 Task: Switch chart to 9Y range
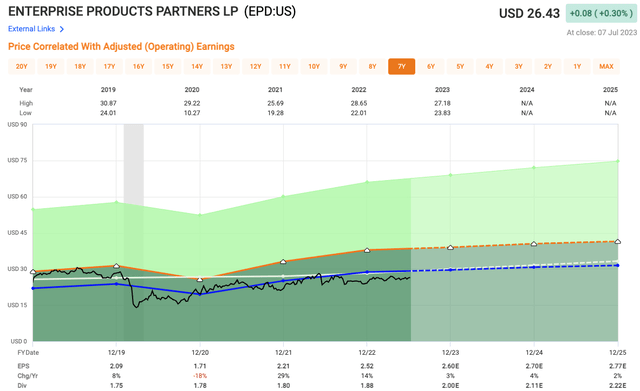click(343, 67)
